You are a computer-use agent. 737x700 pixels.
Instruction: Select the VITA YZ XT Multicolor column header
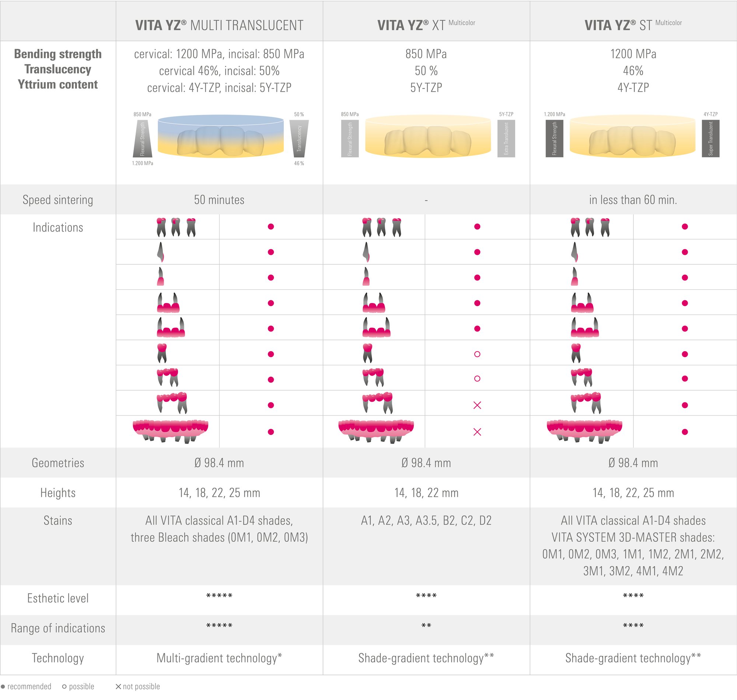pyautogui.click(x=426, y=25)
